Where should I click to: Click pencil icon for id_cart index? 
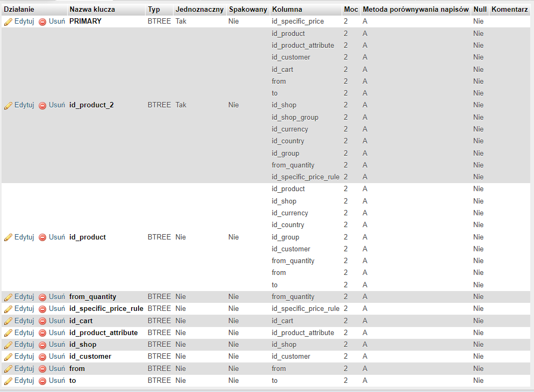(x=8, y=321)
